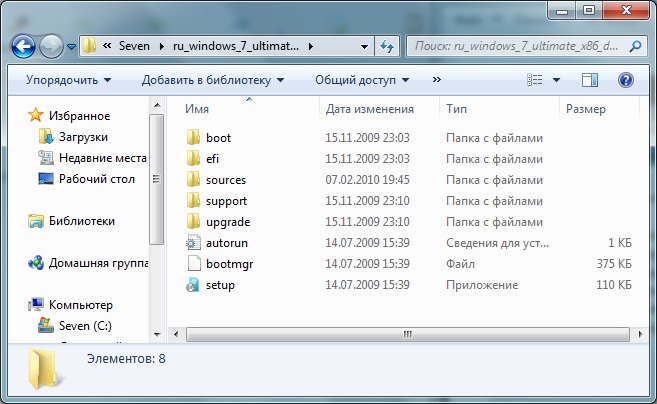Open the Общий доступ menu

tap(362, 80)
